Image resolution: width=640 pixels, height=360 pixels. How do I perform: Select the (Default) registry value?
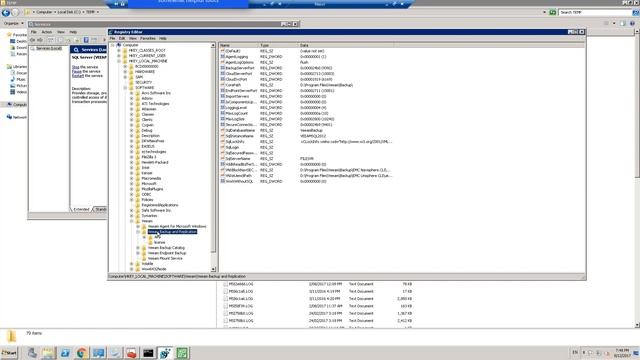(233, 51)
